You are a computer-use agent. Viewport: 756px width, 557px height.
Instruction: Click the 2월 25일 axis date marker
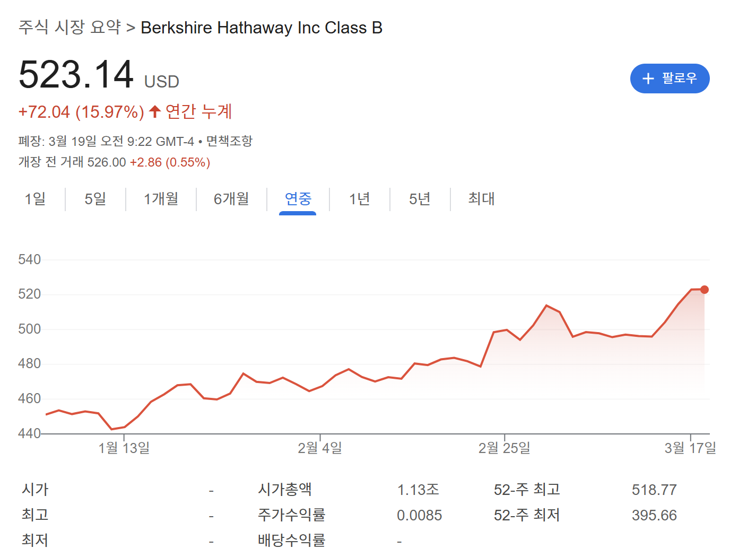coord(504,448)
